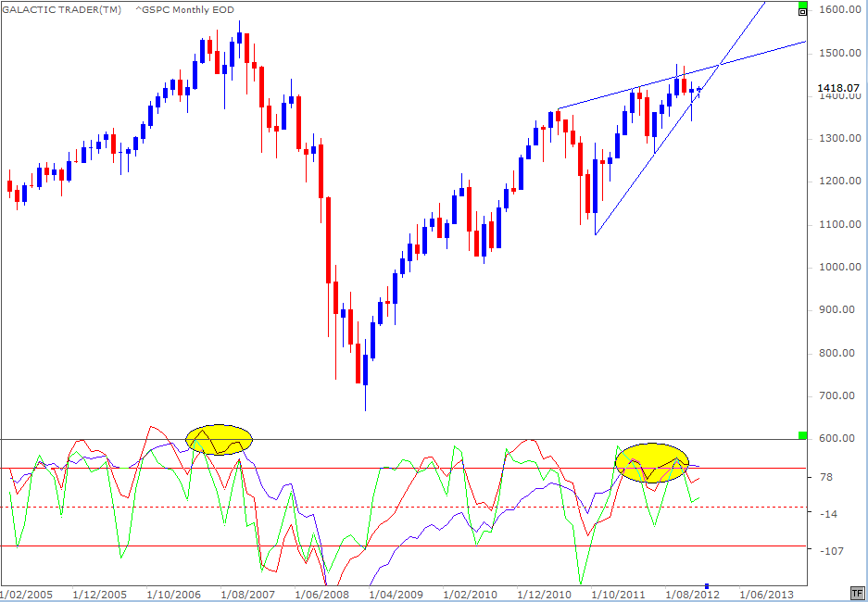Click the 1/08/2007 date label
The height and width of the screenshot is (602, 868).
pos(247,595)
